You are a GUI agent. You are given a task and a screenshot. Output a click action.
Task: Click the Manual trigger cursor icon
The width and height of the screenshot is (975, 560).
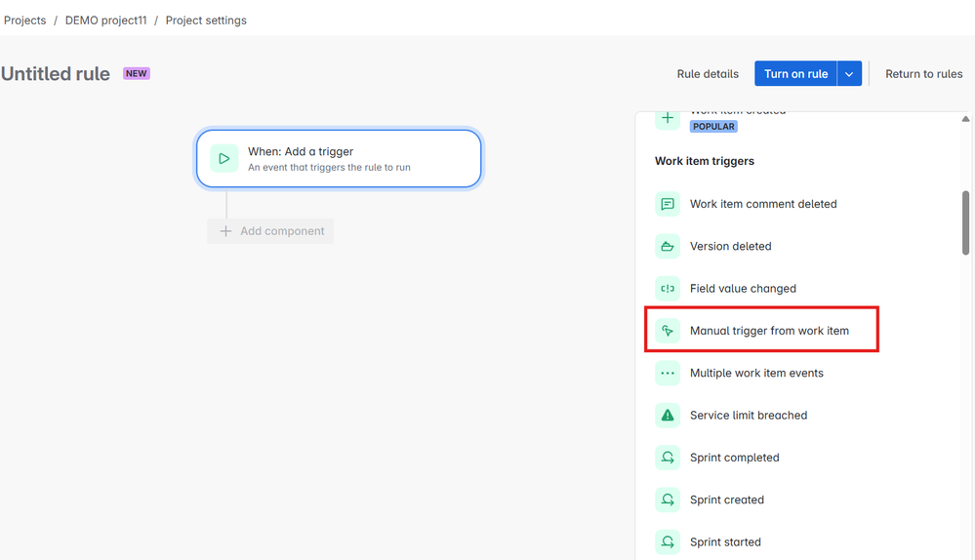click(x=668, y=331)
